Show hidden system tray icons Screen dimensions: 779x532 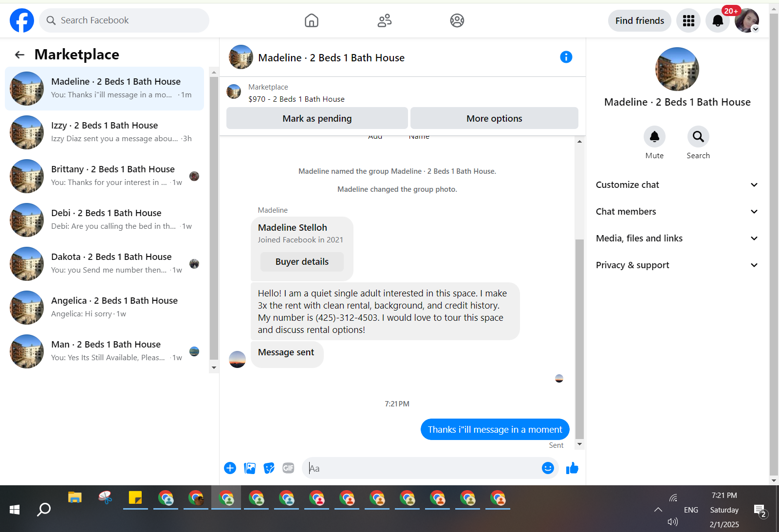658,510
